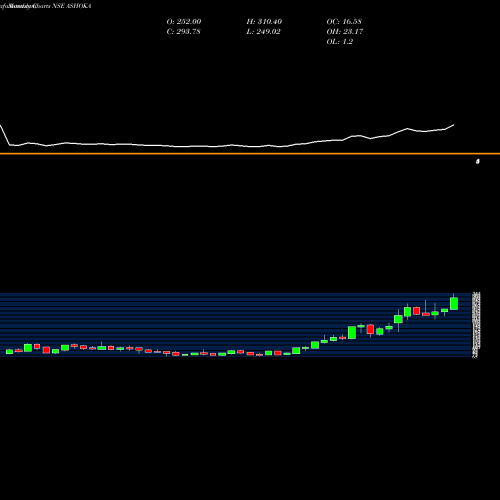
Task: Click the high price value H: 310.40
Action: tap(264, 21)
